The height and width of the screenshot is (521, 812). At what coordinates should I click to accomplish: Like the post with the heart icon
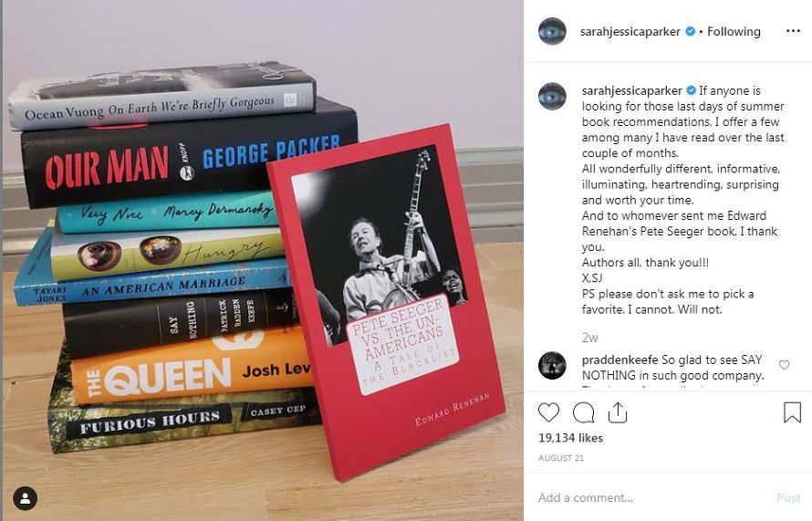click(x=548, y=412)
